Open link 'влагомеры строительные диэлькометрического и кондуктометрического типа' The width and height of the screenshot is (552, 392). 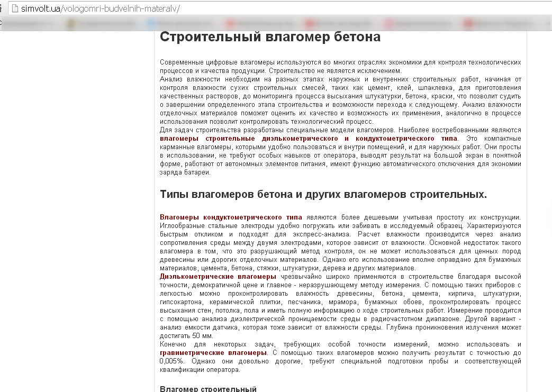tap(309, 139)
